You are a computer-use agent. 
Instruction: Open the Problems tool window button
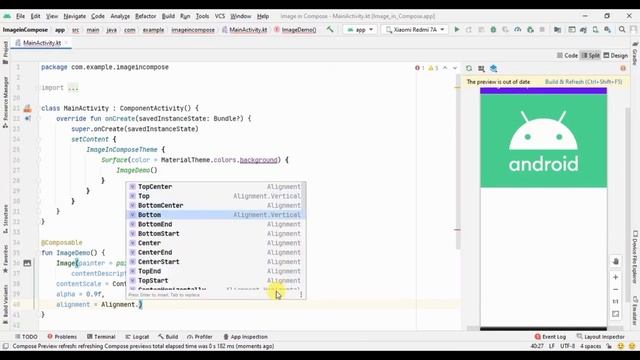pyautogui.click(x=62, y=337)
